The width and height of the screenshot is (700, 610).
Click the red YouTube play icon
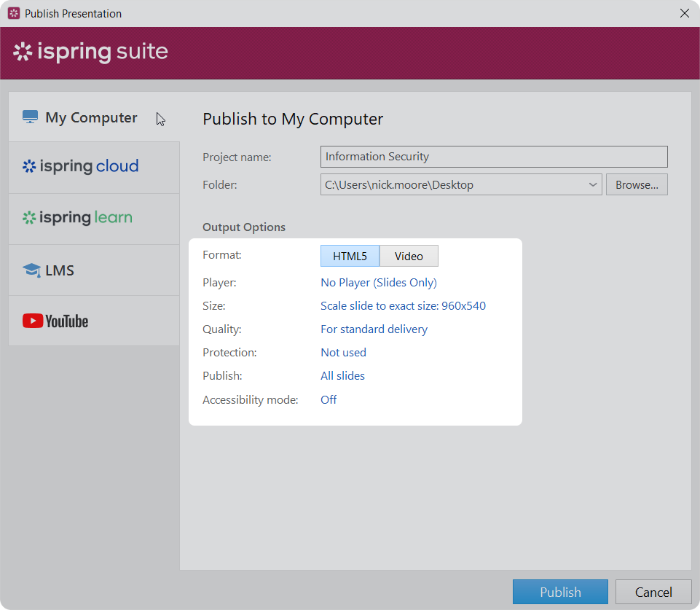[x=33, y=321]
